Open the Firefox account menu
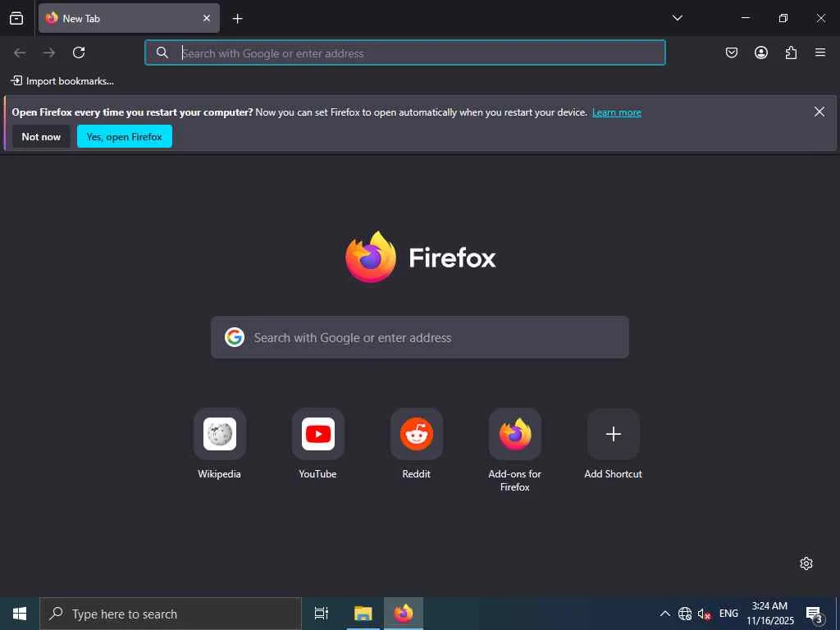Image resolution: width=840 pixels, height=630 pixels. [x=760, y=52]
